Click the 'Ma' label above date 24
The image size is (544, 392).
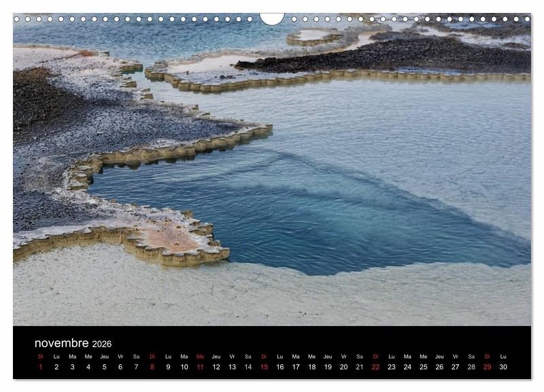click(x=407, y=356)
